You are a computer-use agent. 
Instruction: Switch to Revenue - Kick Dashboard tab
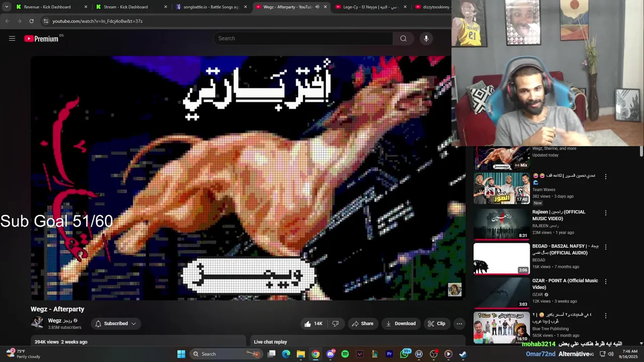pyautogui.click(x=47, y=7)
